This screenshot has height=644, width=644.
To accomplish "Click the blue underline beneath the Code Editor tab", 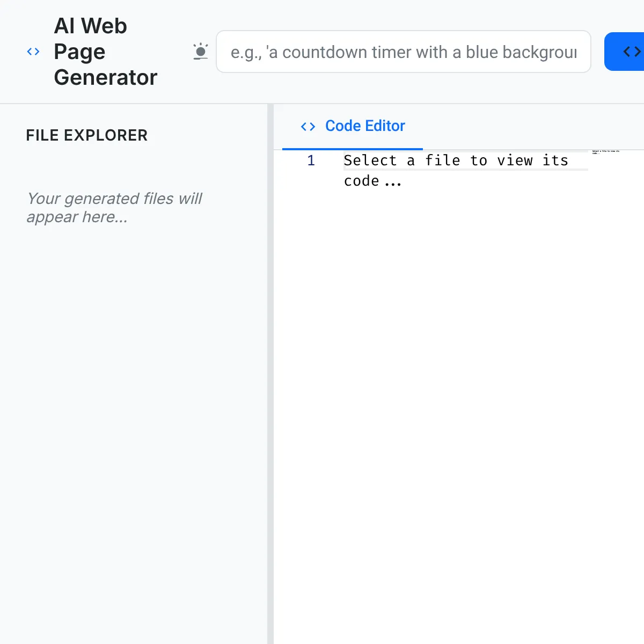I will pos(353,149).
